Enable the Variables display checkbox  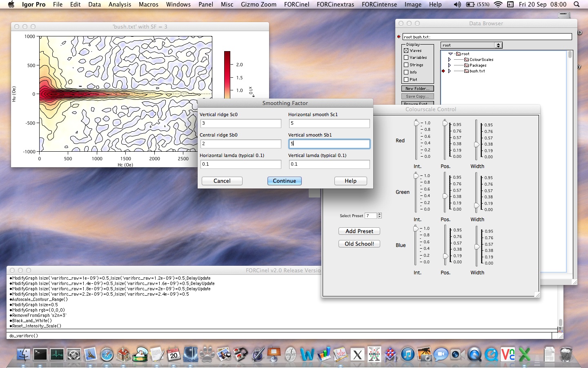coord(406,58)
